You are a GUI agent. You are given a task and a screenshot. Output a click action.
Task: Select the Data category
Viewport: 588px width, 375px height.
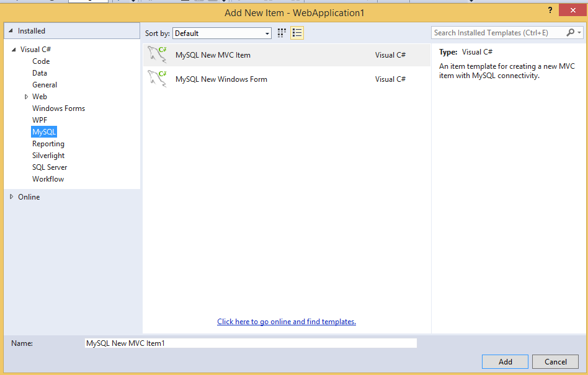click(x=39, y=73)
